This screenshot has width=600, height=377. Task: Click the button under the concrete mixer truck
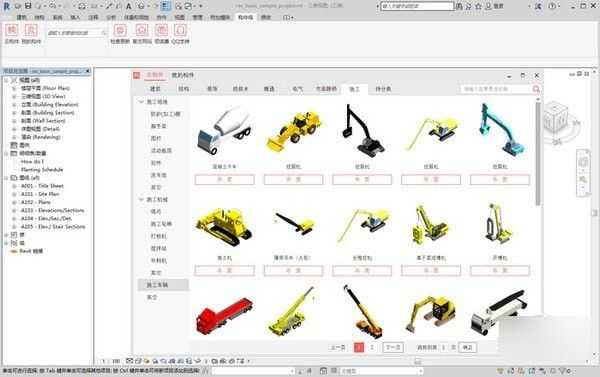click(225, 180)
